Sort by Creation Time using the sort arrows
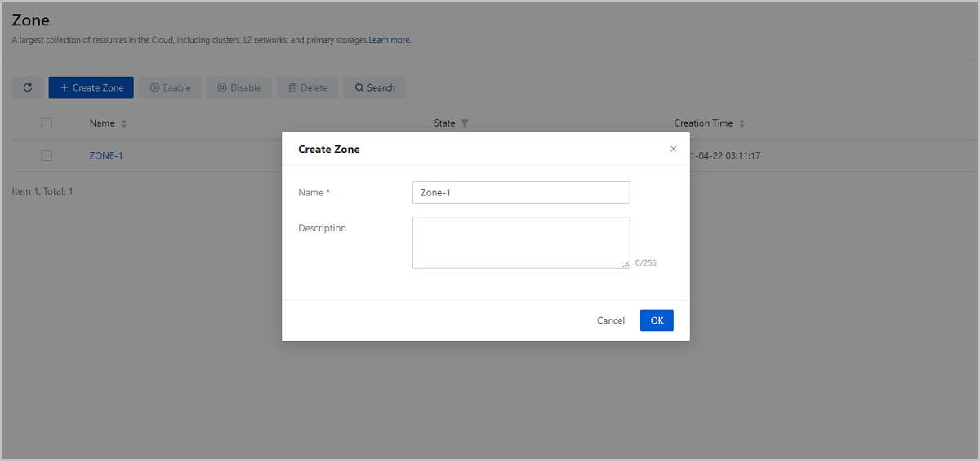The width and height of the screenshot is (980, 461). [x=742, y=123]
